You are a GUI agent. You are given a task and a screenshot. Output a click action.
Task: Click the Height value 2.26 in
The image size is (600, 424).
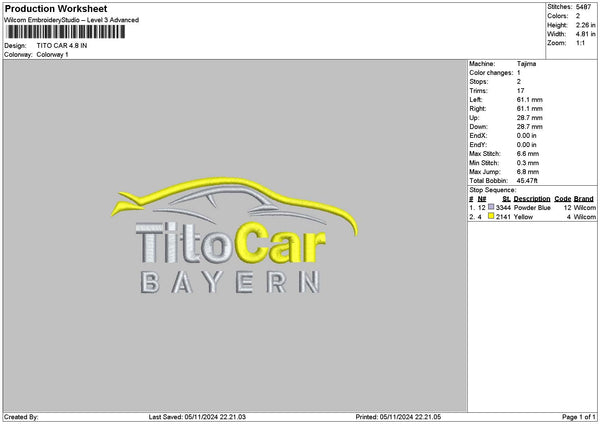(585, 25)
